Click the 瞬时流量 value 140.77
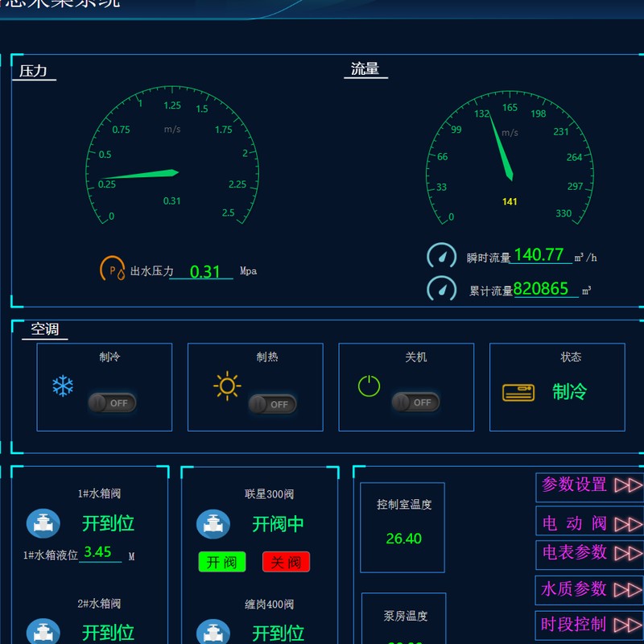 [x=539, y=254]
